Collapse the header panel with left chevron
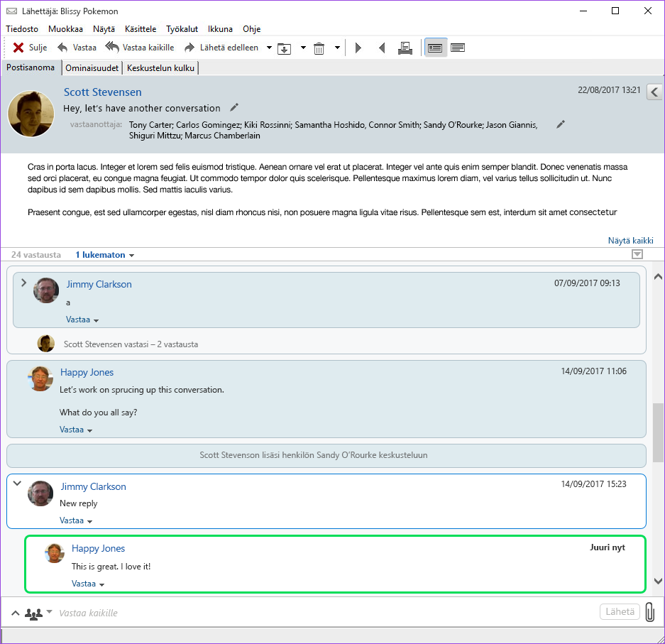The height and width of the screenshot is (644, 665). [655, 92]
